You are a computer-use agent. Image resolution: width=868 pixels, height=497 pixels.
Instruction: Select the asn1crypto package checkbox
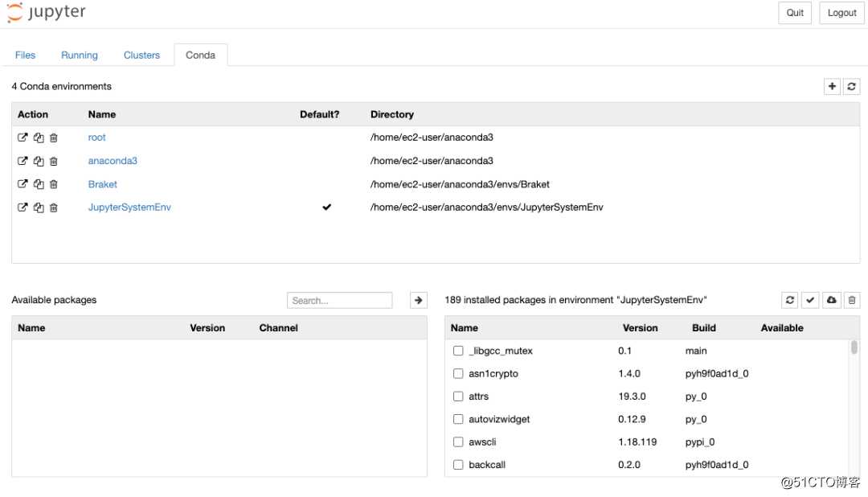(x=458, y=373)
